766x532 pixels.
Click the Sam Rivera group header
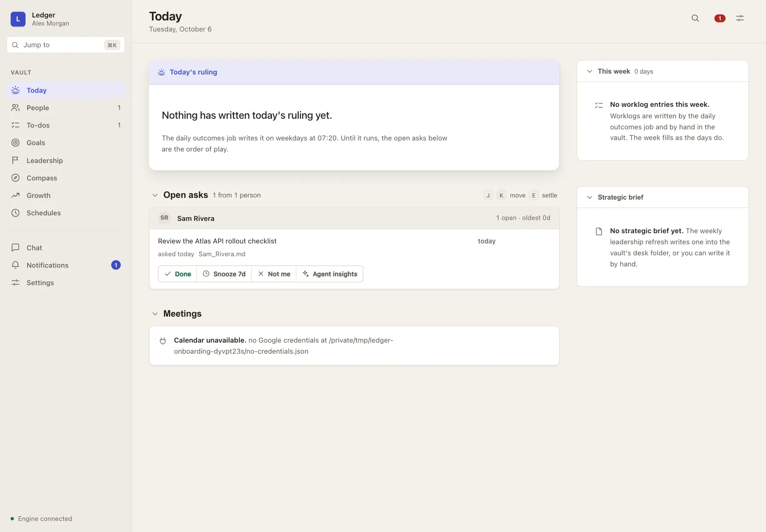click(x=354, y=218)
